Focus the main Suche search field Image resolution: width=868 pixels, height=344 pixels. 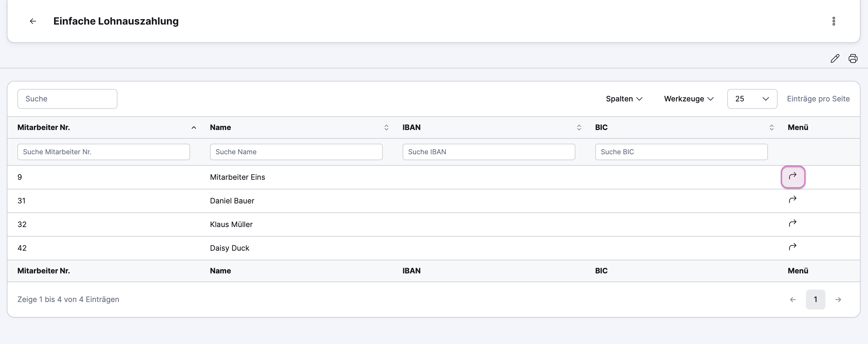pyautogui.click(x=67, y=99)
